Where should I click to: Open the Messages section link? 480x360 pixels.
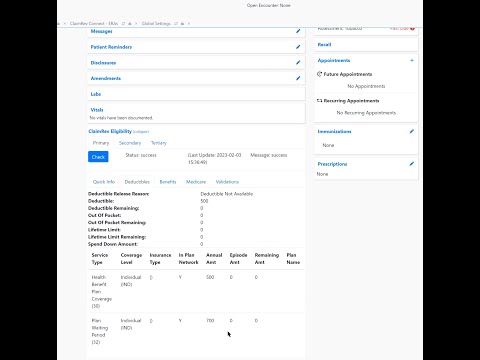click(x=101, y=31)
